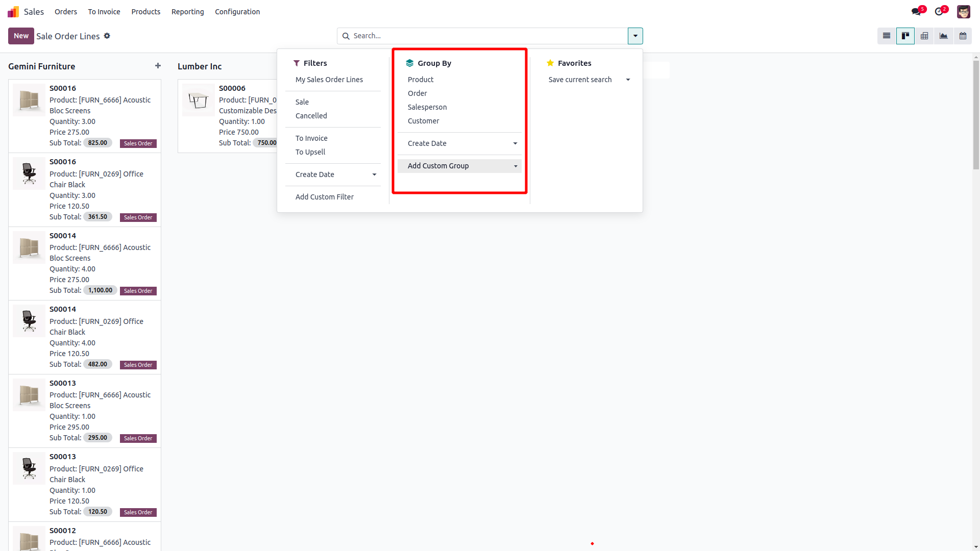
Task: Switch to kanban view icon
Action: pyautogui.click(x=905, y=36)
